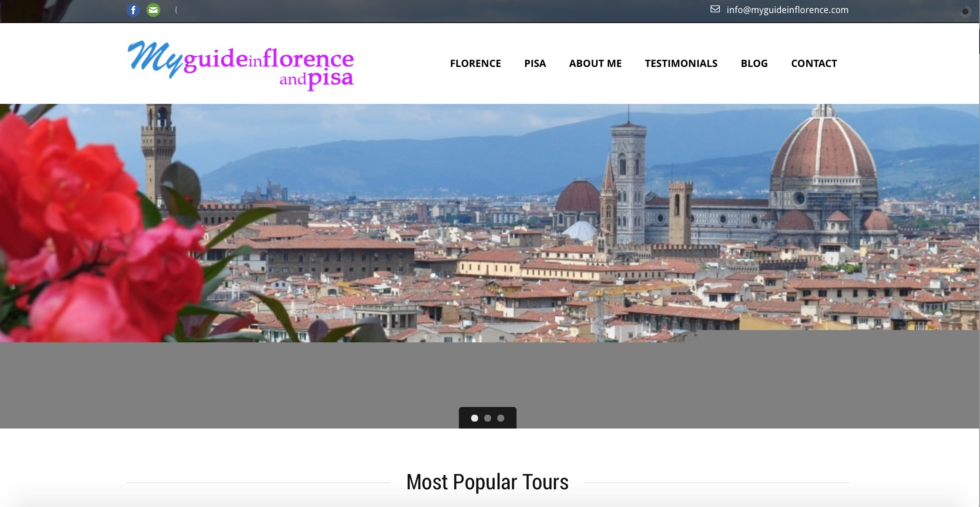Select the first slideshow dot
Screen dimensions: 980x507
coord(475,418)
